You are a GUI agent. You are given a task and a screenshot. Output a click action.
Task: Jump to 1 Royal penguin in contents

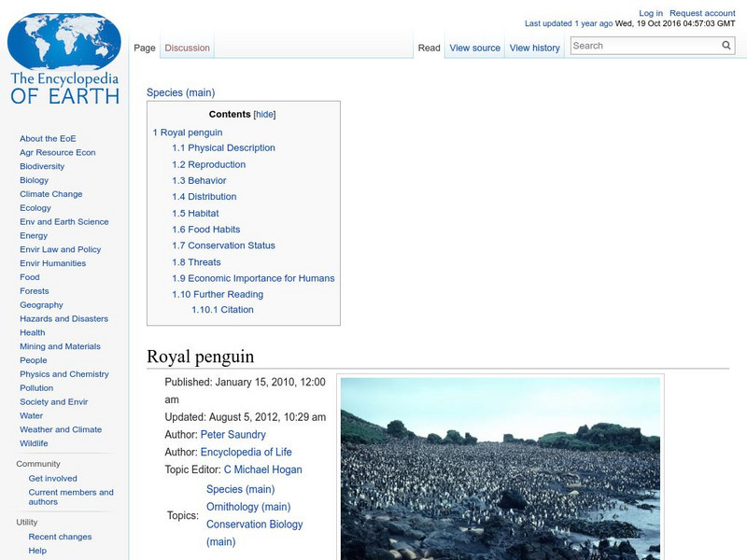pyautogui.click(x=188, y=133)
